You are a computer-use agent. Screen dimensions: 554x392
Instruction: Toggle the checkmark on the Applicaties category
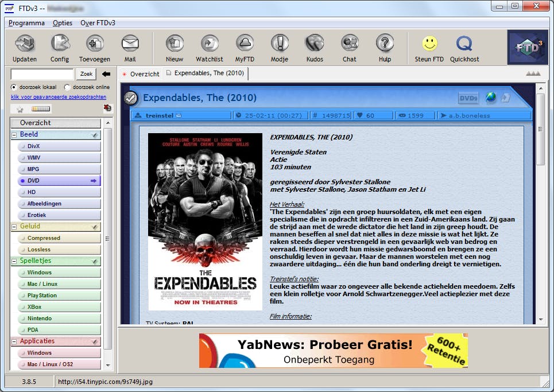click(94, 341)
